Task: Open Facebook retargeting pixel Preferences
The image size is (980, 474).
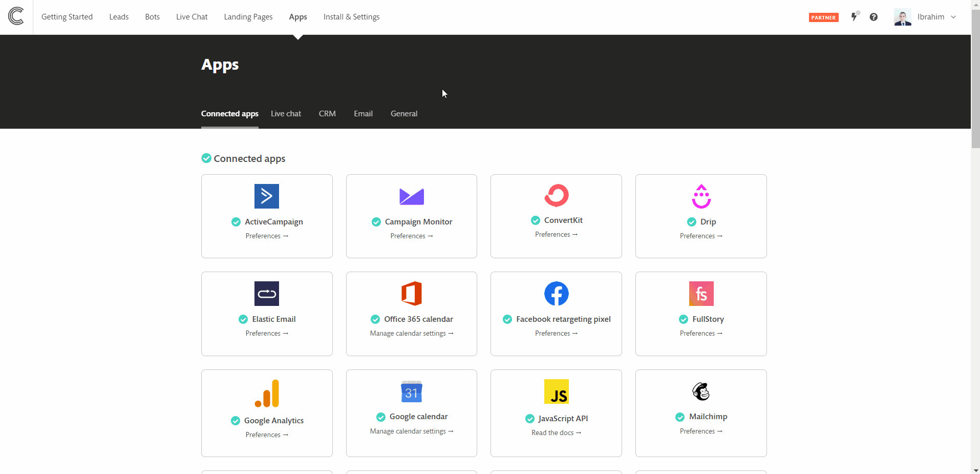Action: click(557, 333)
